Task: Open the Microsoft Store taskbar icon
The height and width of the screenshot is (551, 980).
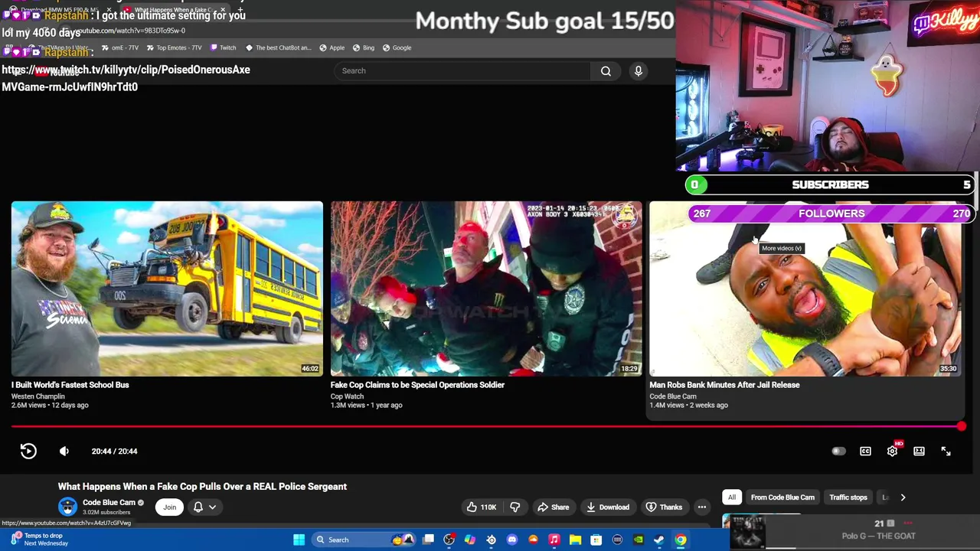Action: tap(596, 540)
